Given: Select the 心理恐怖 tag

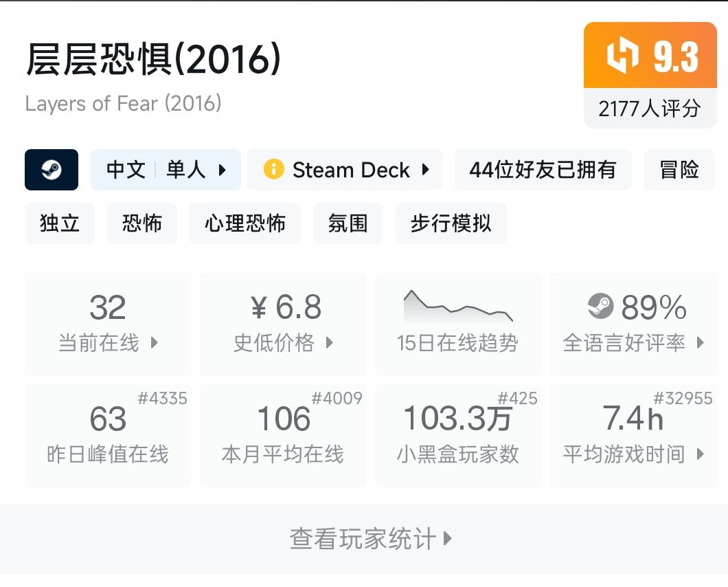Looking at the screenshot, I should [245, 223].
